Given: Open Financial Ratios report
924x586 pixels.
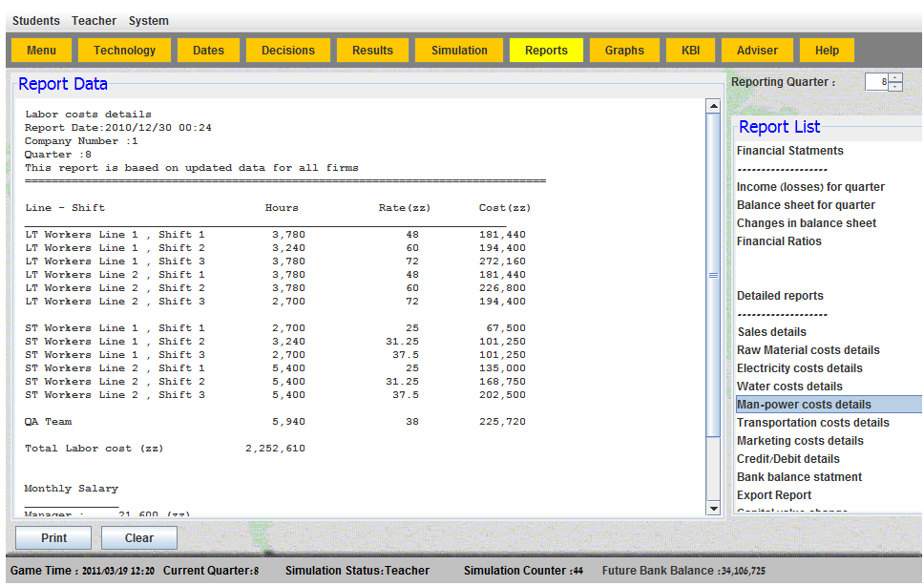Looking at the screenshot, I should click(779, 241).
